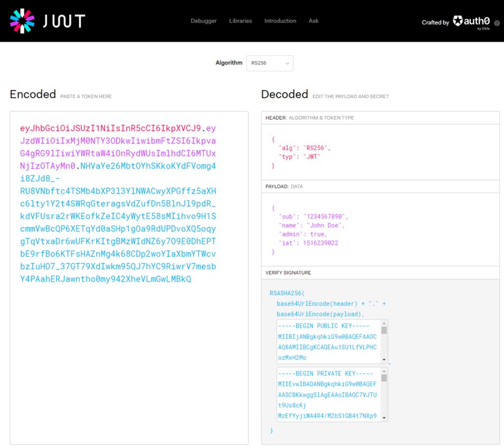Click the private key scroll-up arrow

pyautogui.click(x=384, y=371)
